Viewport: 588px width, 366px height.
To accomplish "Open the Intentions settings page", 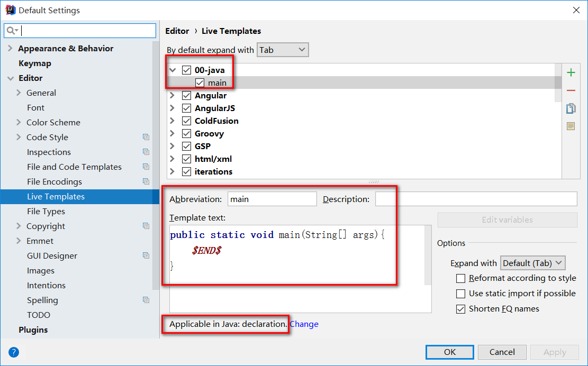I will point(46,286).
